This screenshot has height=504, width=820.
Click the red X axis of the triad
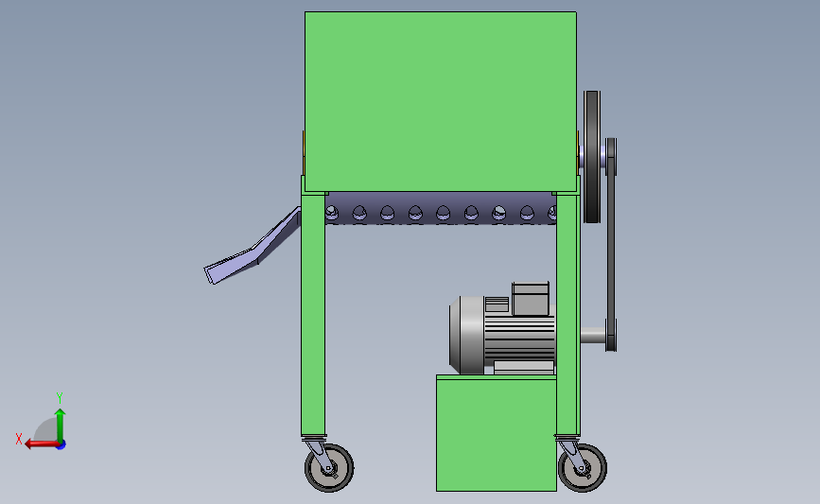tap(41, 444)
